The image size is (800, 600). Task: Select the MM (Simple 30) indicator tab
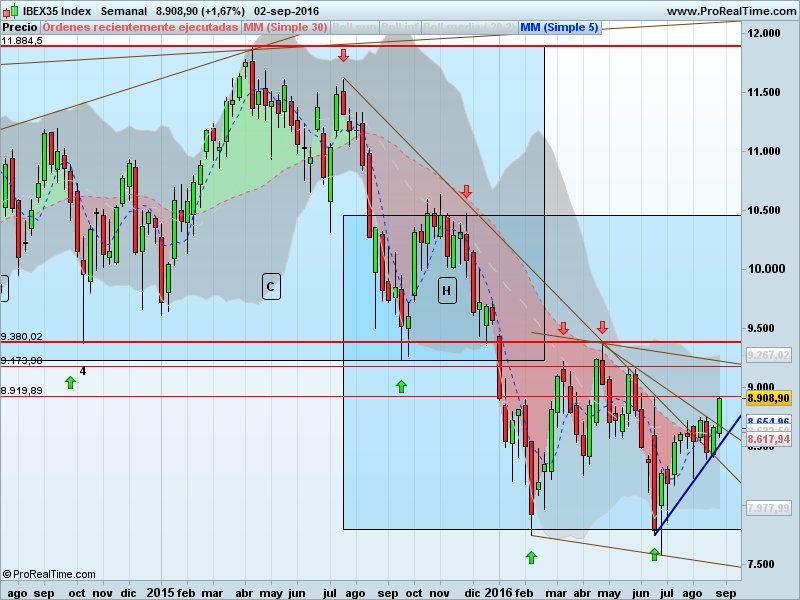click(285, 28)
